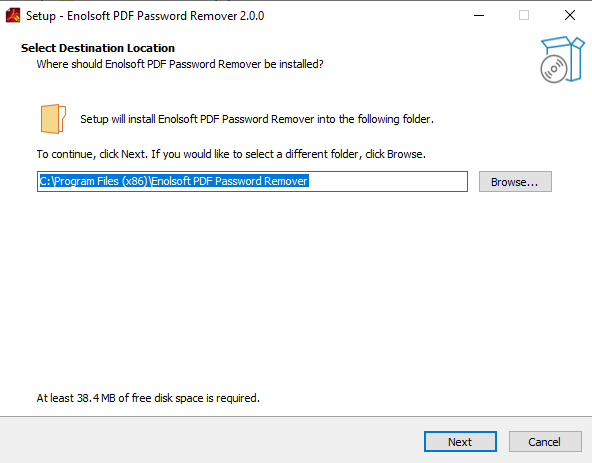Click the Enolsoft PDF icon in title bar
Image resolution: width=592 pixels, height=463 pixels.
pos(13,15)
